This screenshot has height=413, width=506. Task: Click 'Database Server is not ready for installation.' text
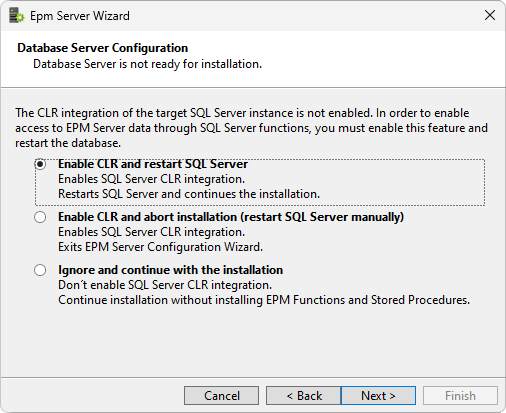pyautogui.click(x=147, y=64)
